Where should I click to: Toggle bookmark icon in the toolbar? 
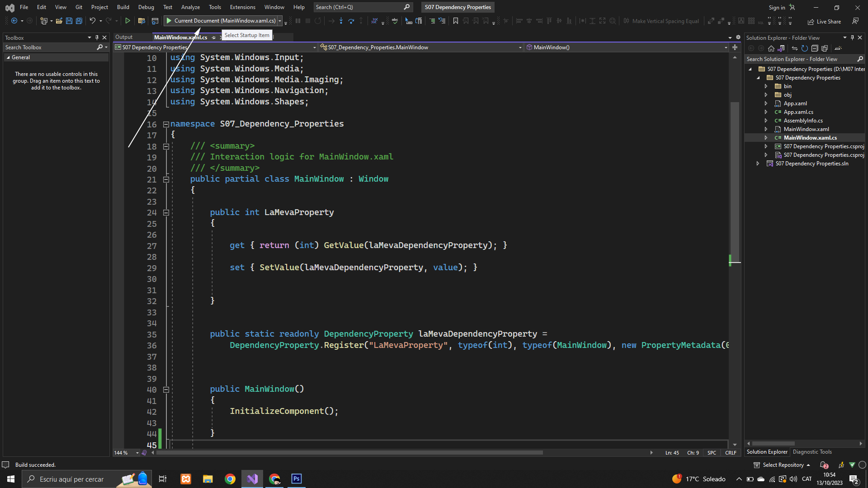tap(456, 21)
